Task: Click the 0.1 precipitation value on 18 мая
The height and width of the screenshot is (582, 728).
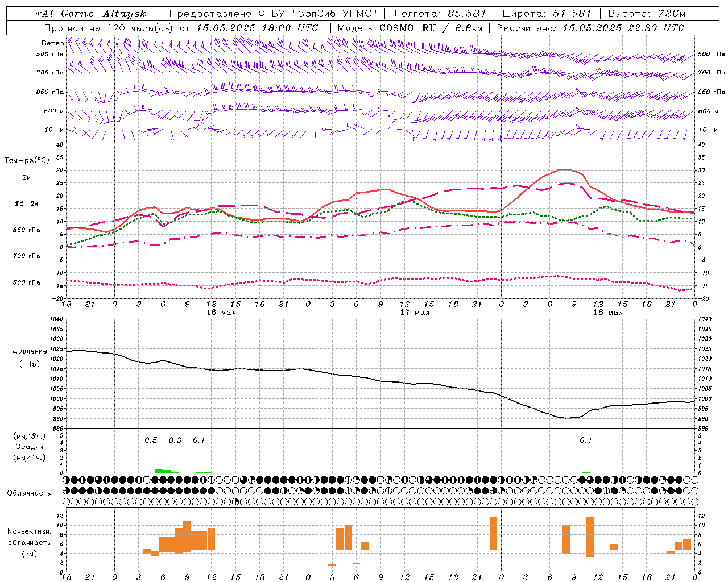Action: (x=586, y=440)
